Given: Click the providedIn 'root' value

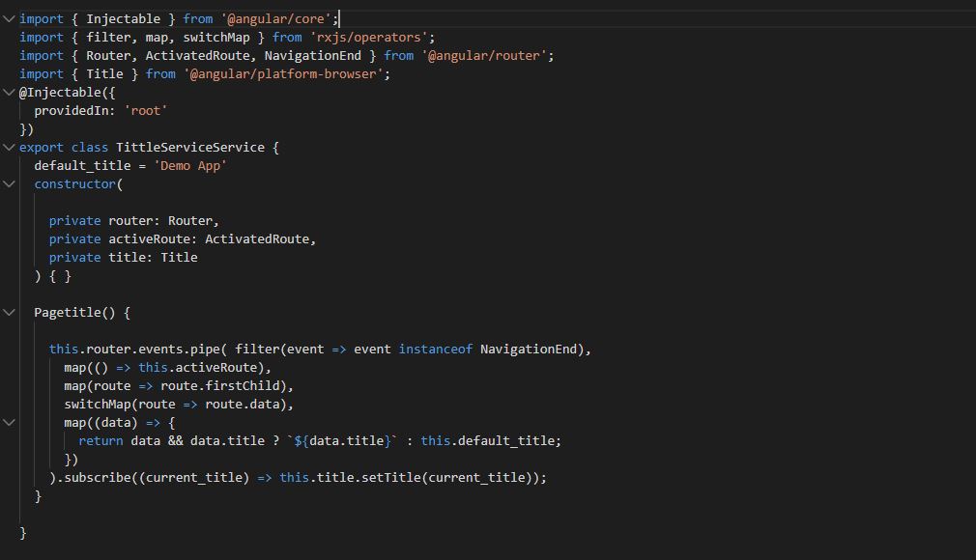Looking at the screenshot, I should (x=146, y=110).
